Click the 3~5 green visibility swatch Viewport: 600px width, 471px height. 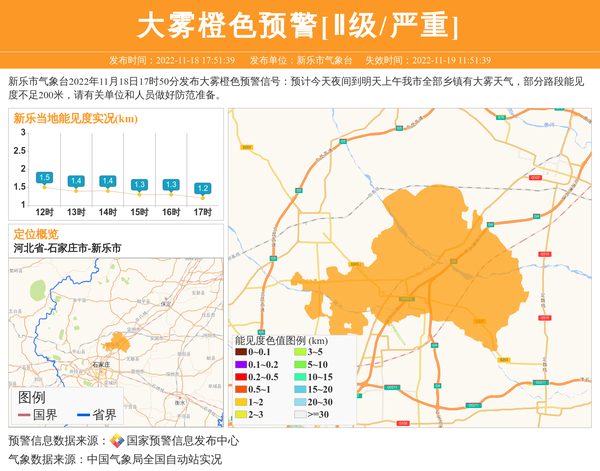click(x=300, y=352)
